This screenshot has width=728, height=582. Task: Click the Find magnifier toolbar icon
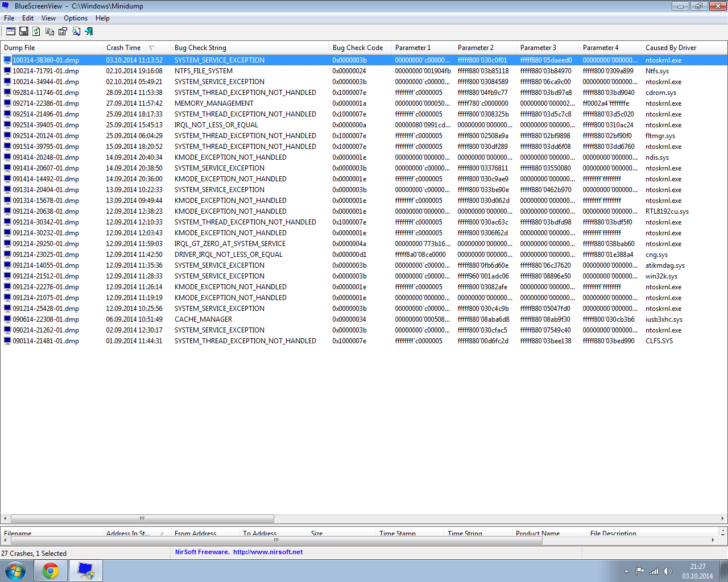(76, 31)
